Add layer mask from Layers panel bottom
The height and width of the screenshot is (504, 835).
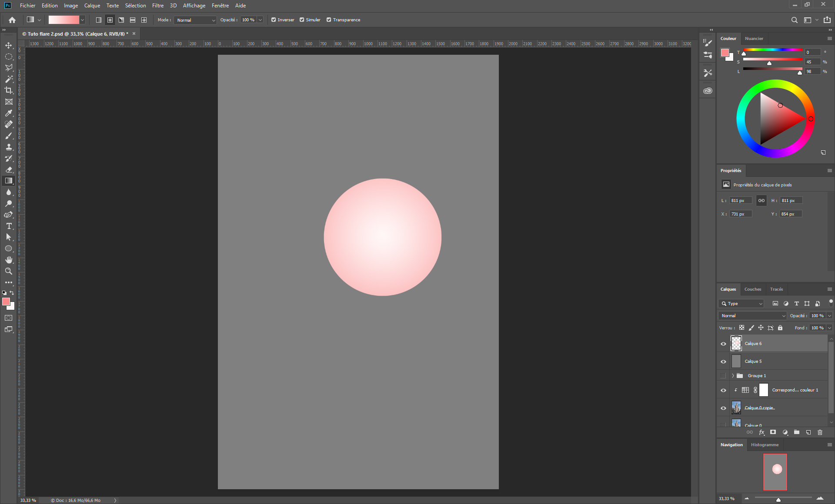pos(773,432)
